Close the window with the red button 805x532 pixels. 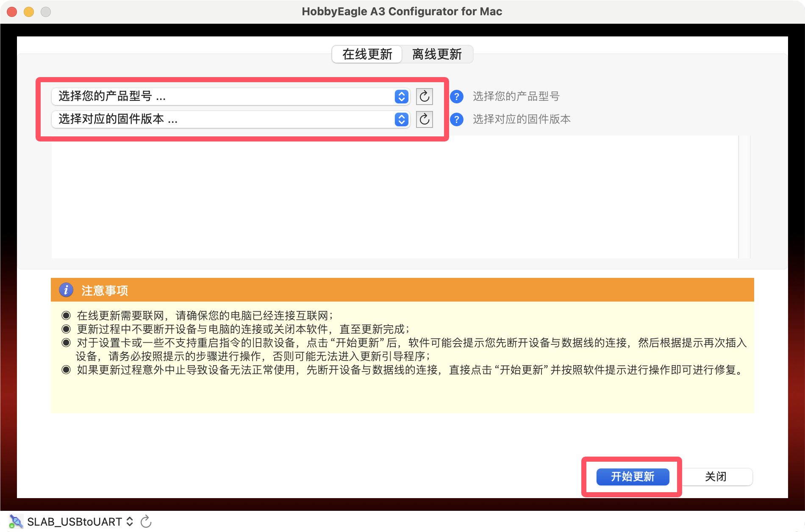[x=12, y=12]
